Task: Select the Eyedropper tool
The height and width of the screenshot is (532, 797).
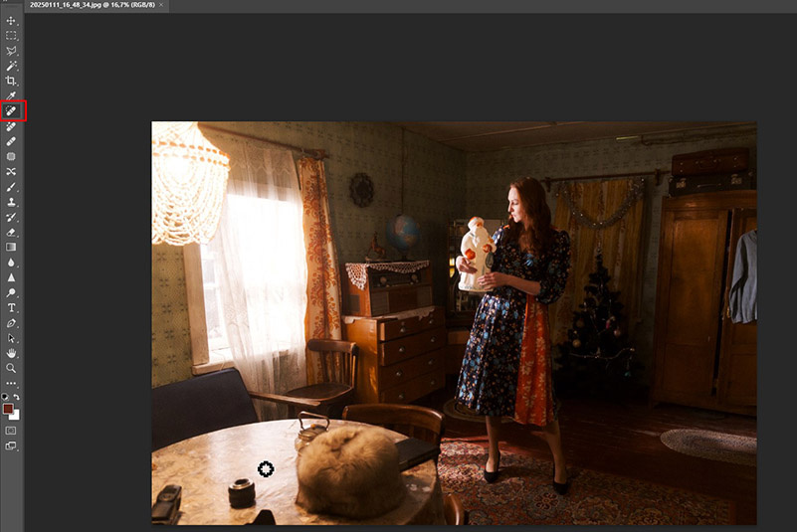Action: pos(11,95)
